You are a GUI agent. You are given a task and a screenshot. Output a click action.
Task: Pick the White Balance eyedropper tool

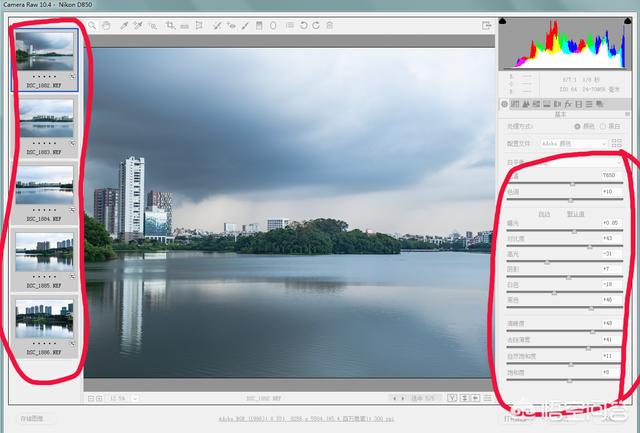point(124,25)
